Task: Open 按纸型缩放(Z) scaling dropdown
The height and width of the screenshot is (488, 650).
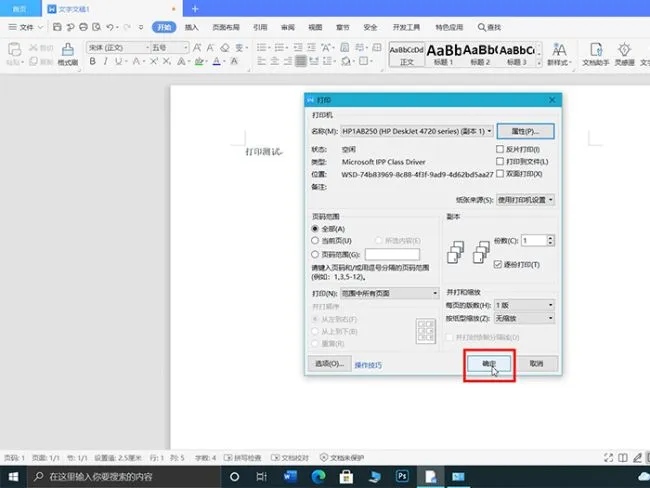Action: click(524, 318)
